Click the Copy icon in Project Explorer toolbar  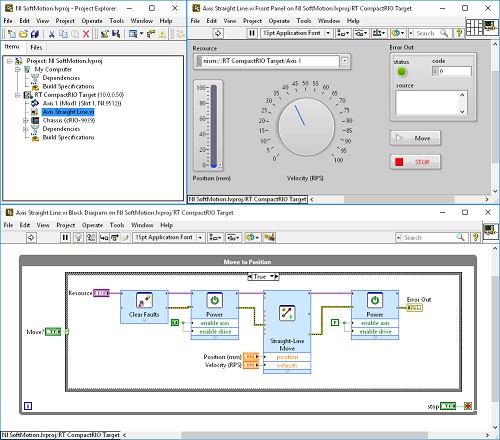pos(63,34)
